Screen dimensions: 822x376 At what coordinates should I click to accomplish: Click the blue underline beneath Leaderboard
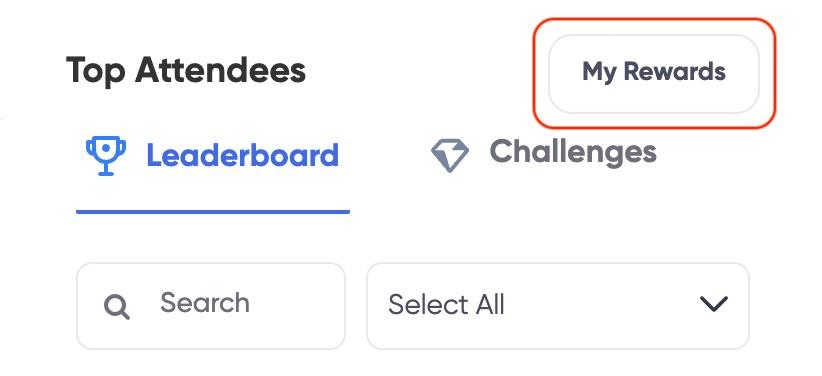[213, 212]
